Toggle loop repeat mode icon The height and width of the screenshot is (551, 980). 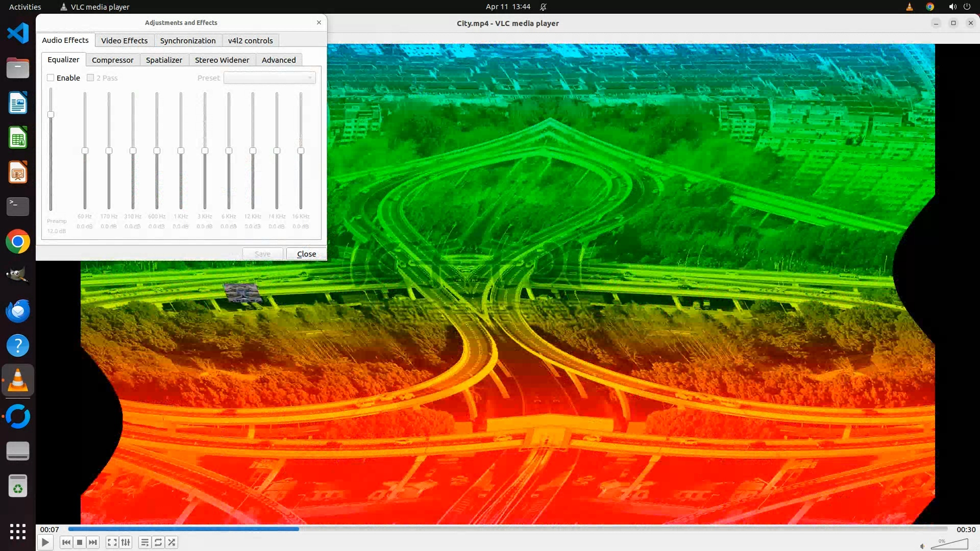(158, 542)
